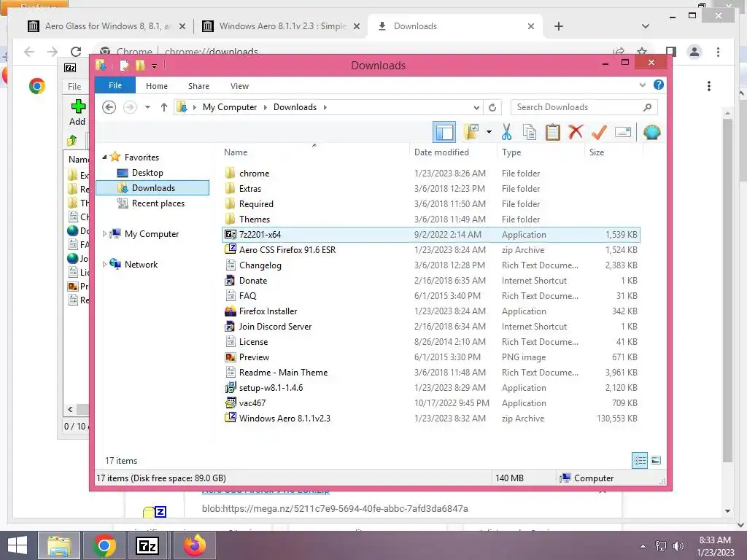Collapse the Favorites tree group

coord(104,157)
